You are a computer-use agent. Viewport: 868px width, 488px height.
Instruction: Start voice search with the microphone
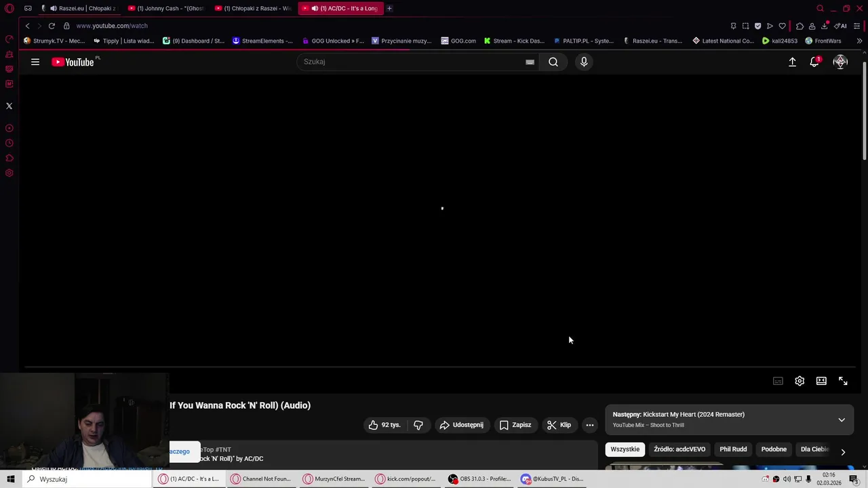(584, 62)
